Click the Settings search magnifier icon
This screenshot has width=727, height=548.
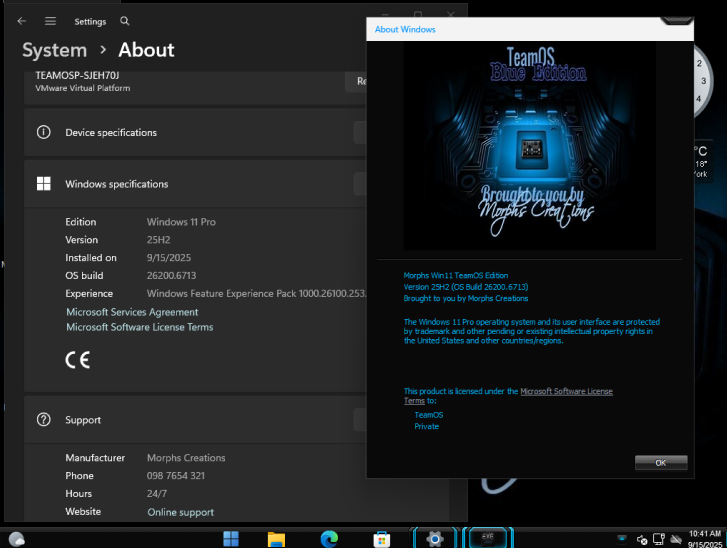(124, 21)
